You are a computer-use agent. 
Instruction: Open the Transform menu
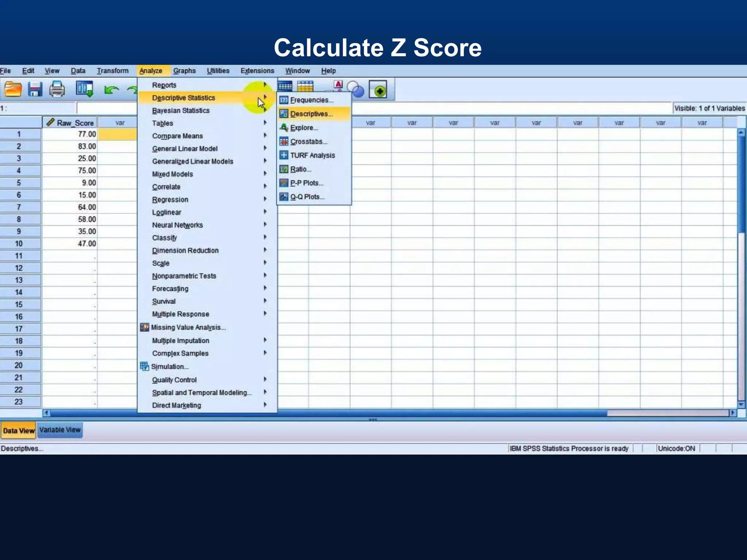[113, 71]
